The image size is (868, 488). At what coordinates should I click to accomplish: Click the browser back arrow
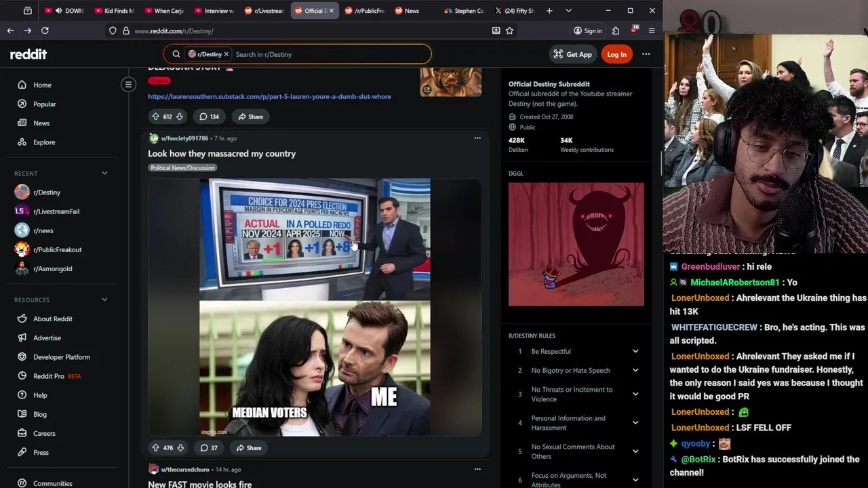pos(10,30)
